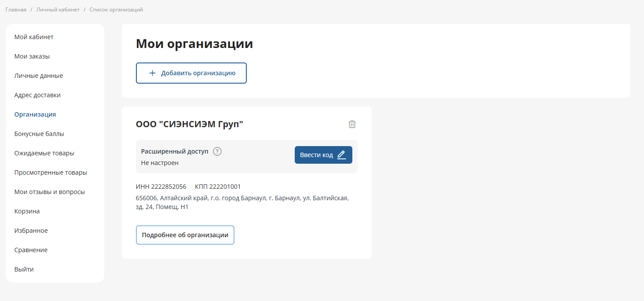The height and width of the screenshot is (301, 644).
Task: Go to 'Главная' breadcrumb link
Action: point(16,10)
